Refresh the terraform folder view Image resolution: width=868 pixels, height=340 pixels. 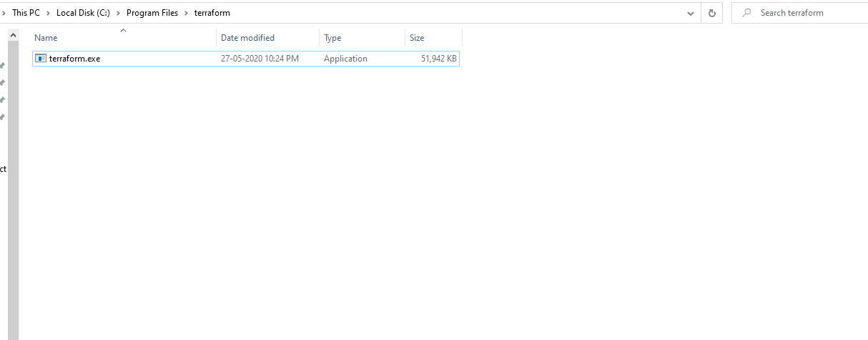(711, 13)
